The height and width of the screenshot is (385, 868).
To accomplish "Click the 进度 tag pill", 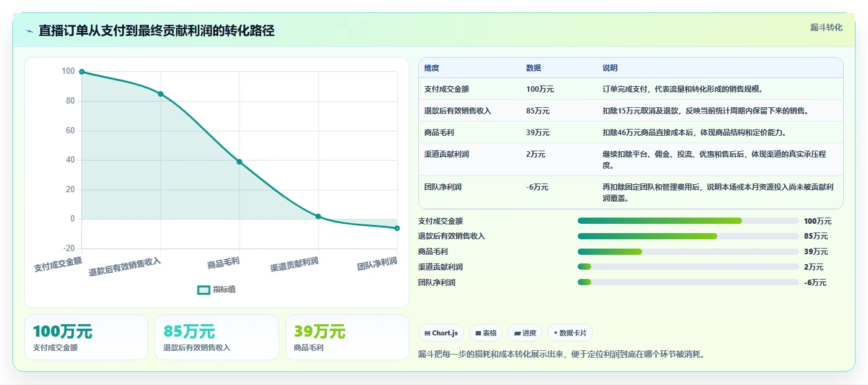I will pyautogui.click(x=525, y=333).
